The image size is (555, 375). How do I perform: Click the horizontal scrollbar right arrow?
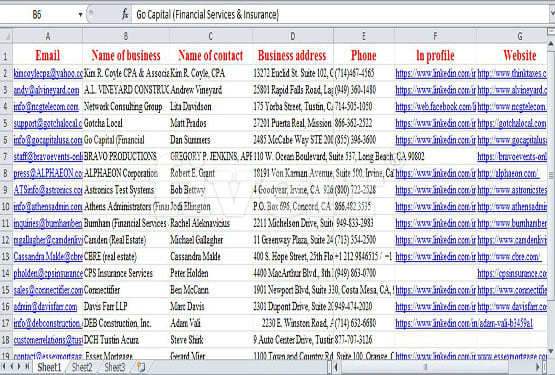pyautogui.click(x=538, y=367)
